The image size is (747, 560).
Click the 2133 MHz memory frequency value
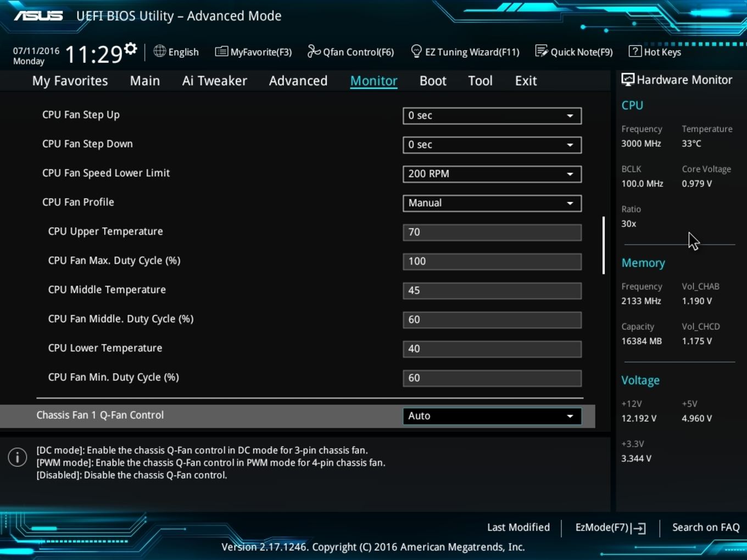point(641,301)
